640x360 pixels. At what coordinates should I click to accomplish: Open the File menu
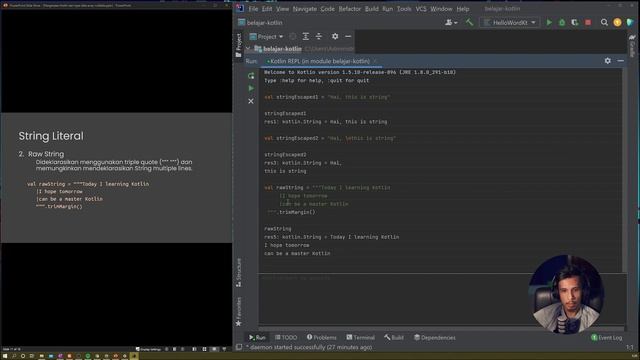click(253, 9)
